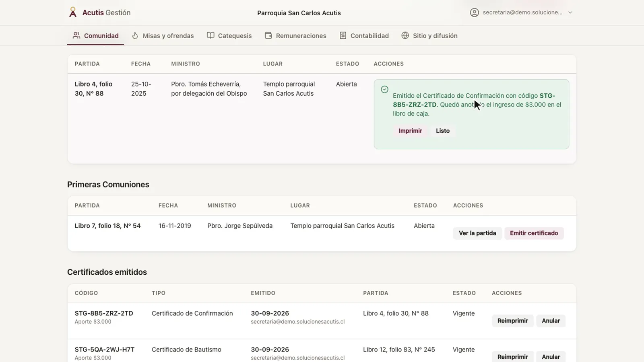This screenshot has width=644, height=362.
Task: Click the Comunidad people icon
Action: coord(76,35)
